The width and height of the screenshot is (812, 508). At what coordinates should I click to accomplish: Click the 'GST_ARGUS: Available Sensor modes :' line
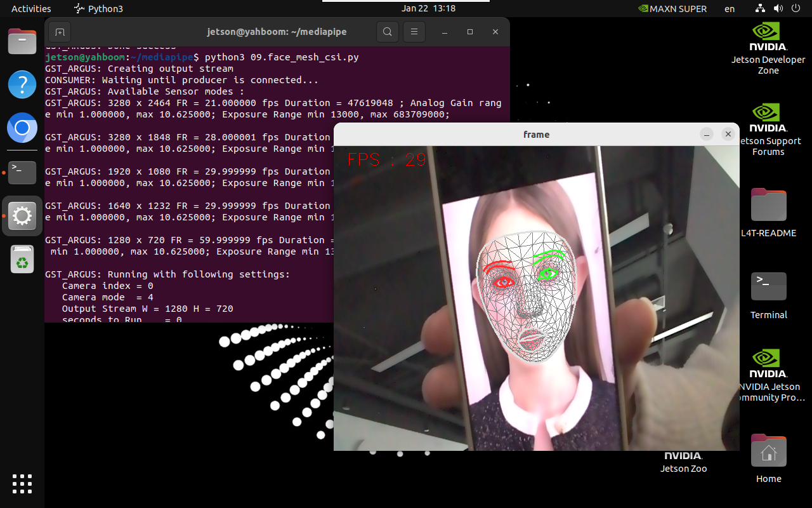[145, 91]
